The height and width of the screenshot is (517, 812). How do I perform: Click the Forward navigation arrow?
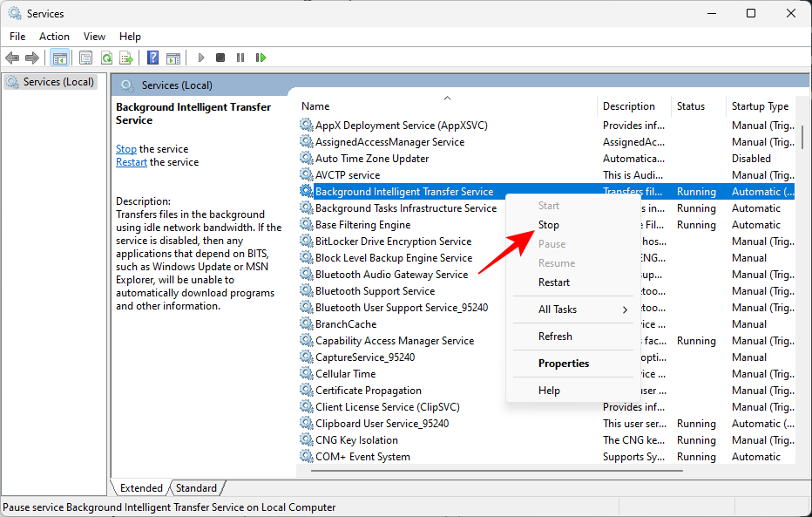click(x=31, y=58)
